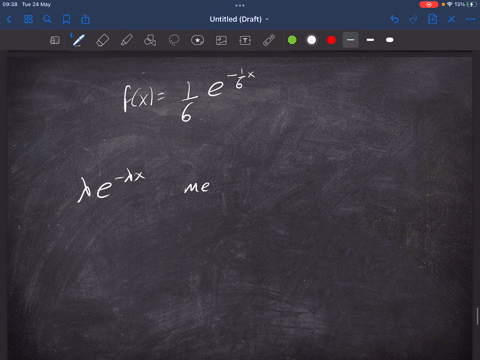Open the more options ellipsis menu

coord(470,19)
